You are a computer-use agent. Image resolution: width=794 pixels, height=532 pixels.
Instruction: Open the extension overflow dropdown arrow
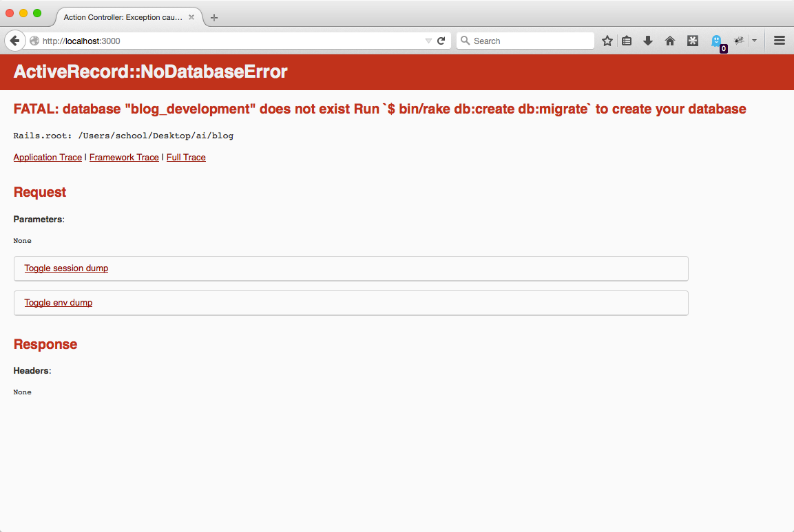point(755,41)
